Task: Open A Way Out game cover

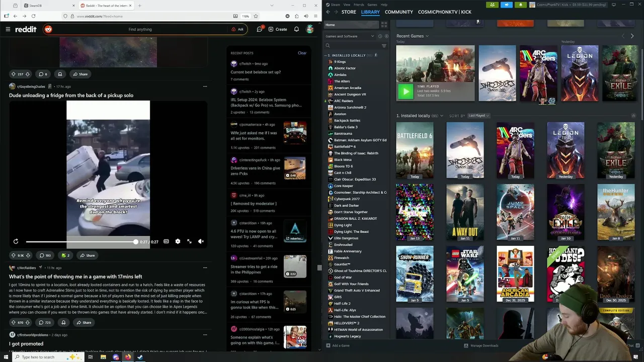Action: [465, 212]
